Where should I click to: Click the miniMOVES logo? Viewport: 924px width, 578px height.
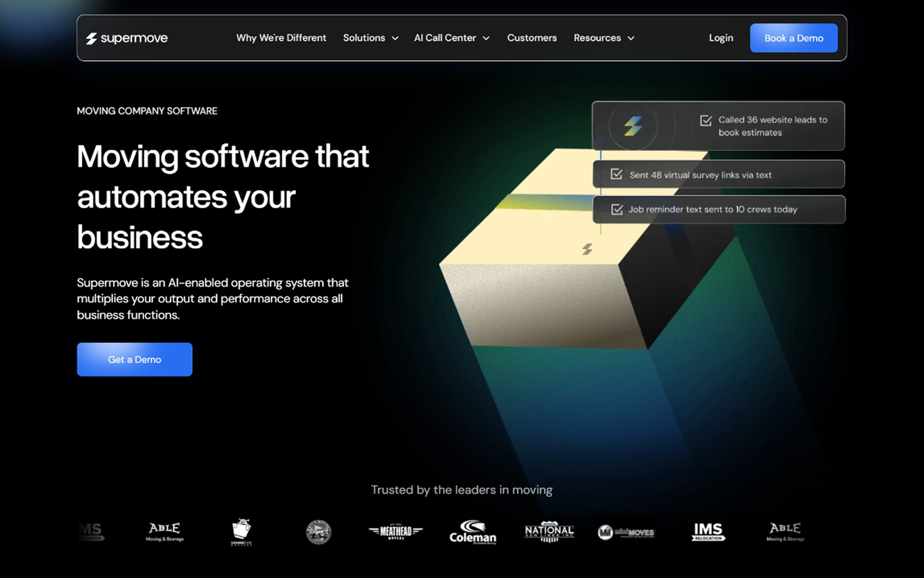(x=626, y=533)
